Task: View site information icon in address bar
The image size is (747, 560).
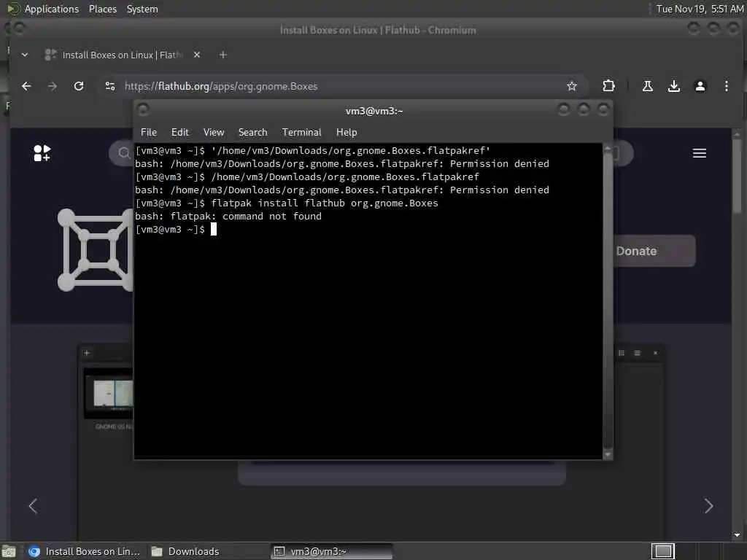Action: click(x=110, y=86)
